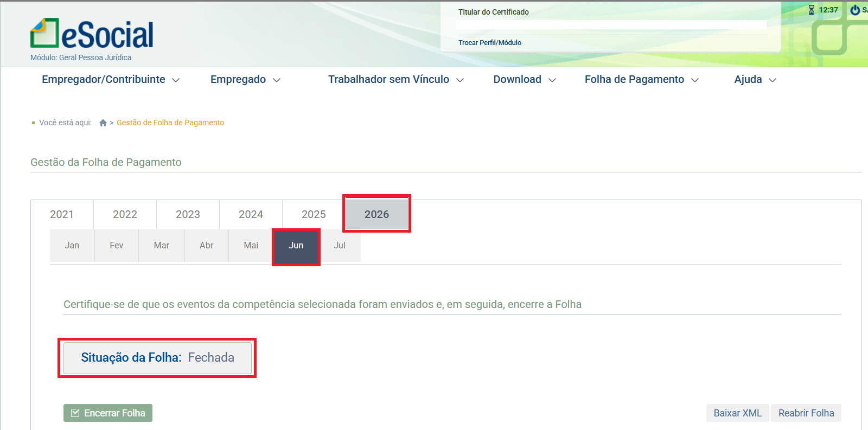Click the Módulo: Geral Pessoa Jurídica text
868x430 pixels.
tap(81, 57)
